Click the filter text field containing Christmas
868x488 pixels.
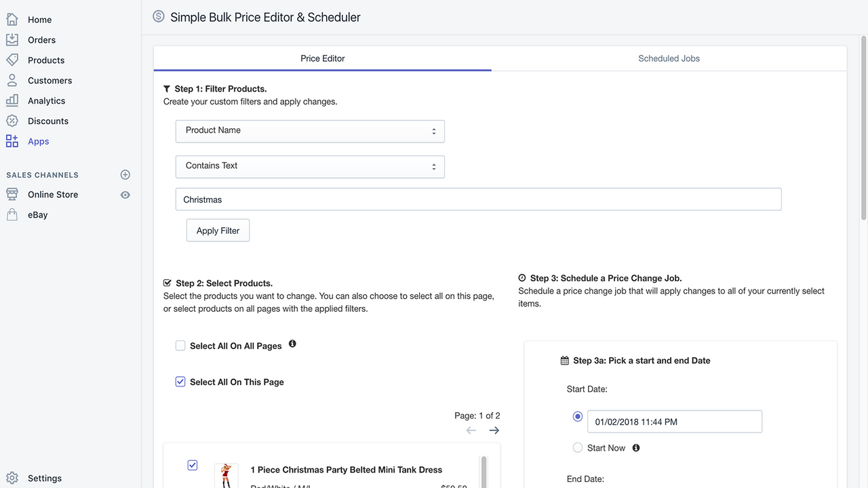[478, 199]
